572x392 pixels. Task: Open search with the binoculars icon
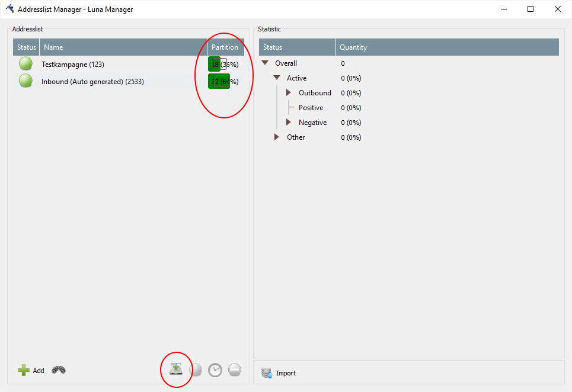59,370
